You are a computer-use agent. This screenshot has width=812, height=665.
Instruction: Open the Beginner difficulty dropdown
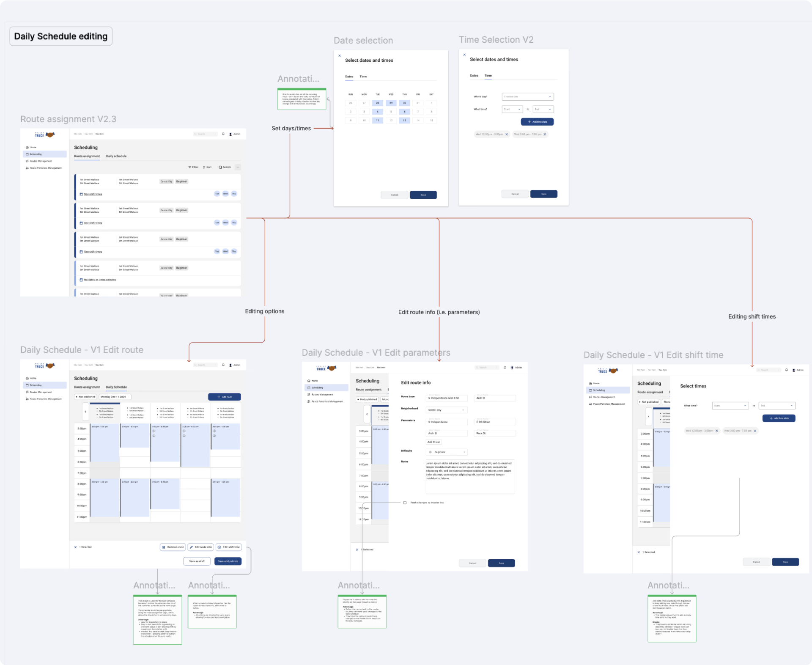447,452
